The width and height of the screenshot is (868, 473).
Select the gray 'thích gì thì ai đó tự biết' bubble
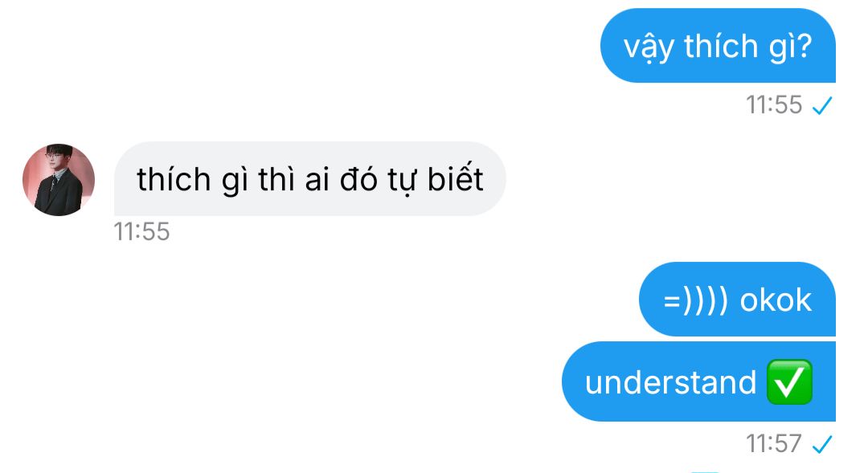(310, 179)
